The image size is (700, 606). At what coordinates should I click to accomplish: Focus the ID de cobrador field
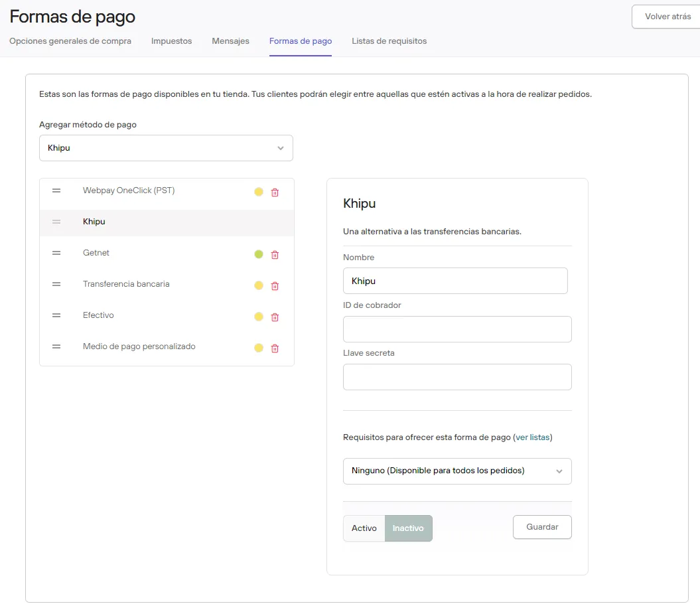click(x=457, y=329)
